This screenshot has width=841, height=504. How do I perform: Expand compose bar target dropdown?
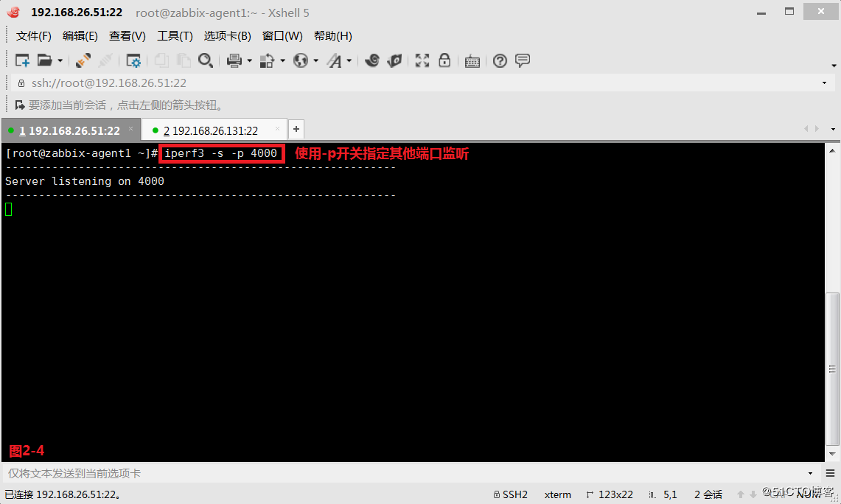point(811,474)
